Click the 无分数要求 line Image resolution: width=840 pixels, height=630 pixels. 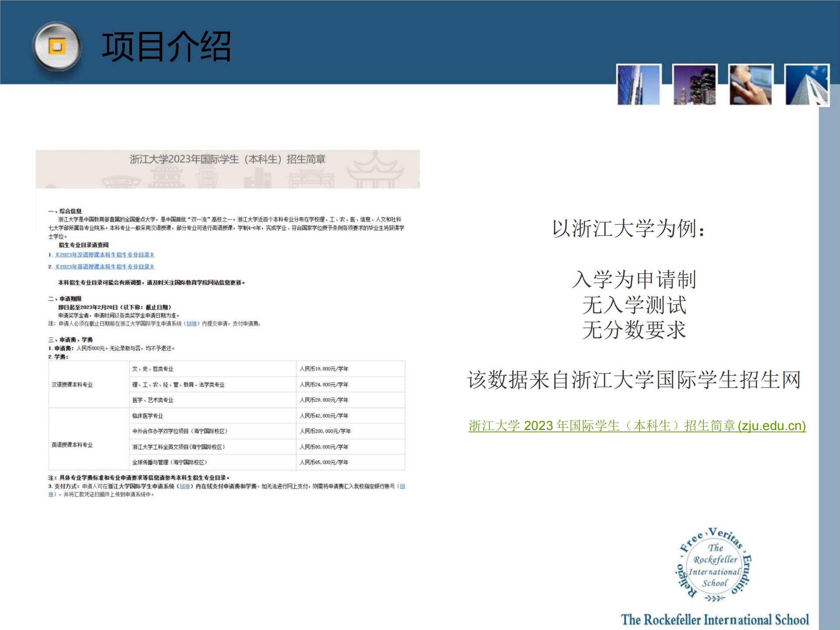point(634,330)
